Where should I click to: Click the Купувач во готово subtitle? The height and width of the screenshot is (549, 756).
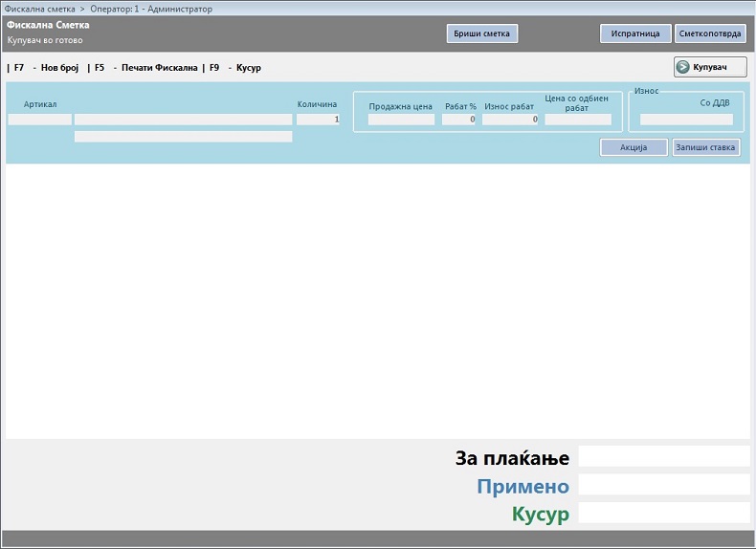[x=45, y=40]
